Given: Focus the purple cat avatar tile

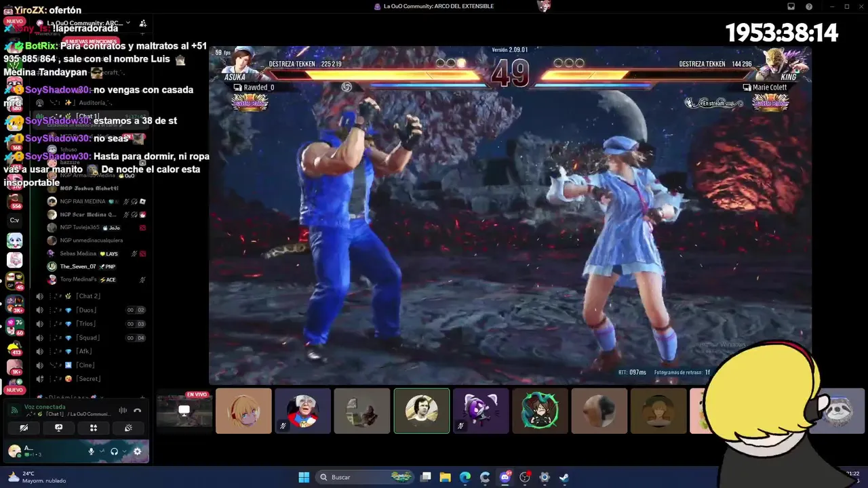Looking at the screenshot, I should point(481,411).
